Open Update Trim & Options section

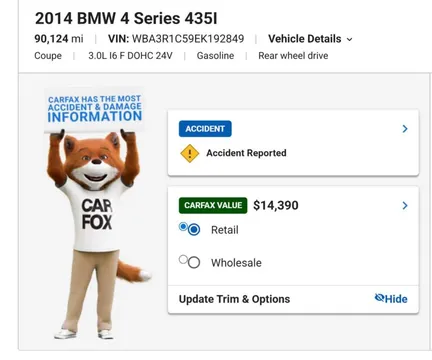tap(234, 299)
